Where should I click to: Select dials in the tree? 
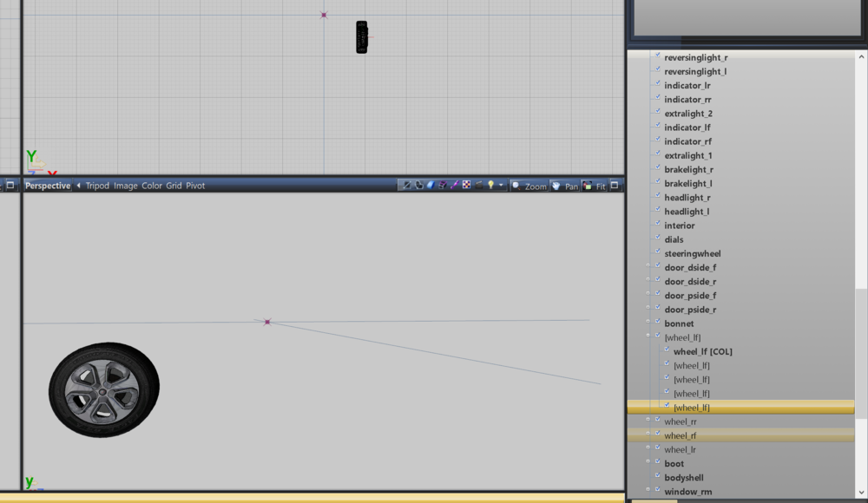674,239
